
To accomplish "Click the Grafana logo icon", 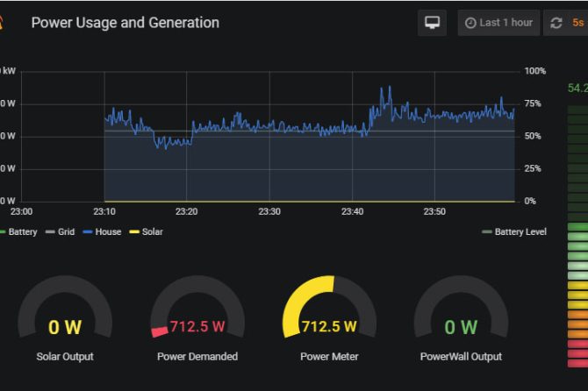I will [x=4, y=24].
